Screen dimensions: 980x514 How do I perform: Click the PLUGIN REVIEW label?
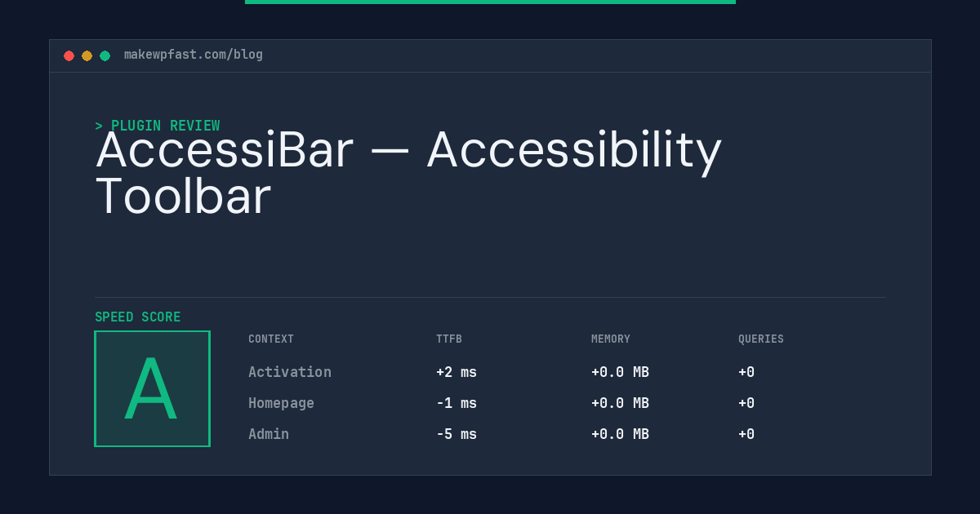158,126
